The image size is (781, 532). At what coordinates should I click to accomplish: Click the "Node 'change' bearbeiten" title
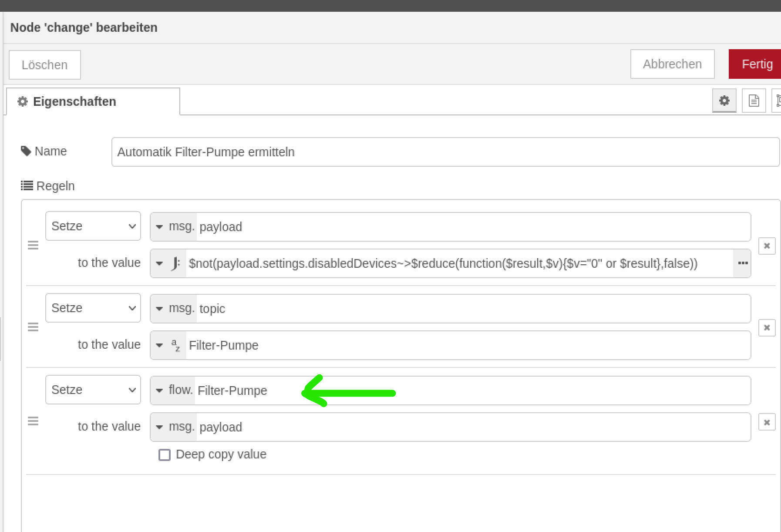84,27
